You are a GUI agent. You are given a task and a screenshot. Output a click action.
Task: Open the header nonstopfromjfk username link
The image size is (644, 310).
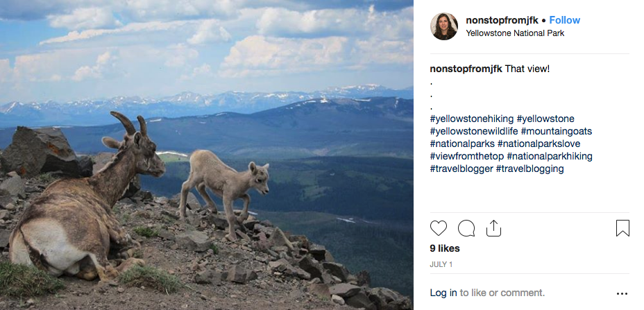click(x=503, y=20)
